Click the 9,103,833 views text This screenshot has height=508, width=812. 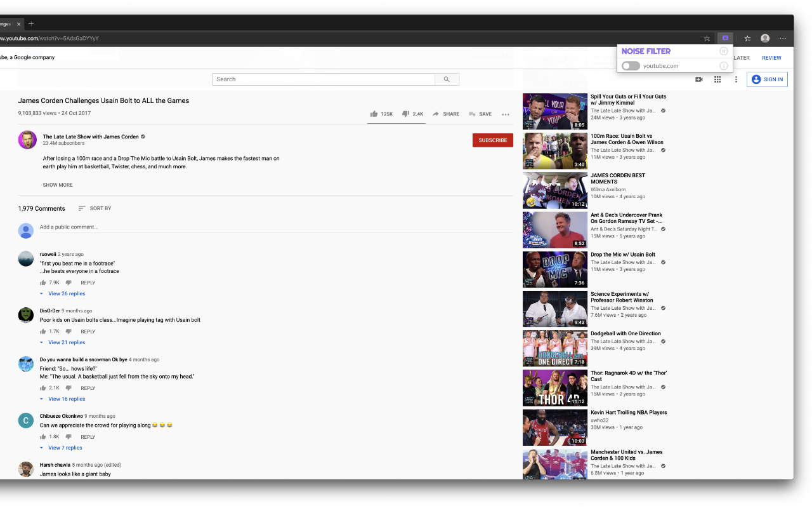[x=37, y=113]
